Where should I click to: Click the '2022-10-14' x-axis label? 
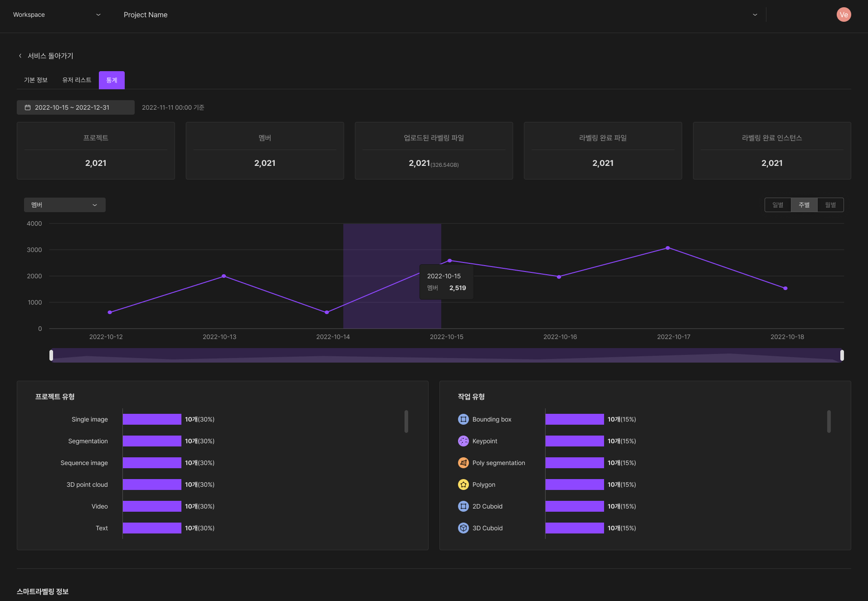click(333, 337)
